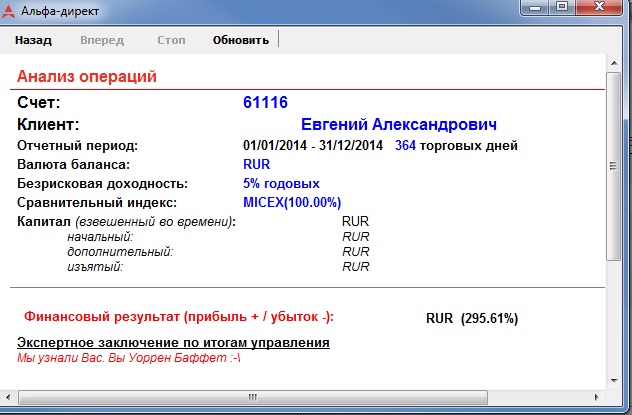Click the 5% годовых value
The height and width of the screenshot is (415, 632).
coord(281,184)
